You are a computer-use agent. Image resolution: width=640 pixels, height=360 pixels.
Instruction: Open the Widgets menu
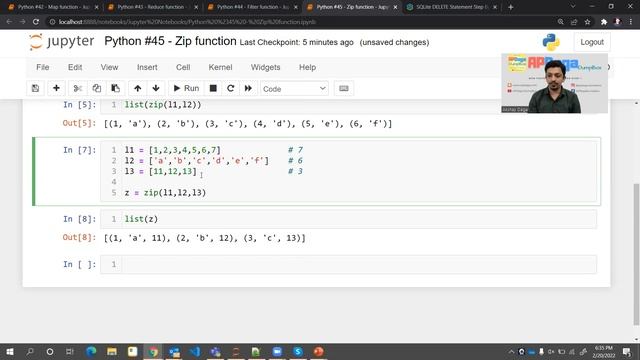click(x=265, y=67)
